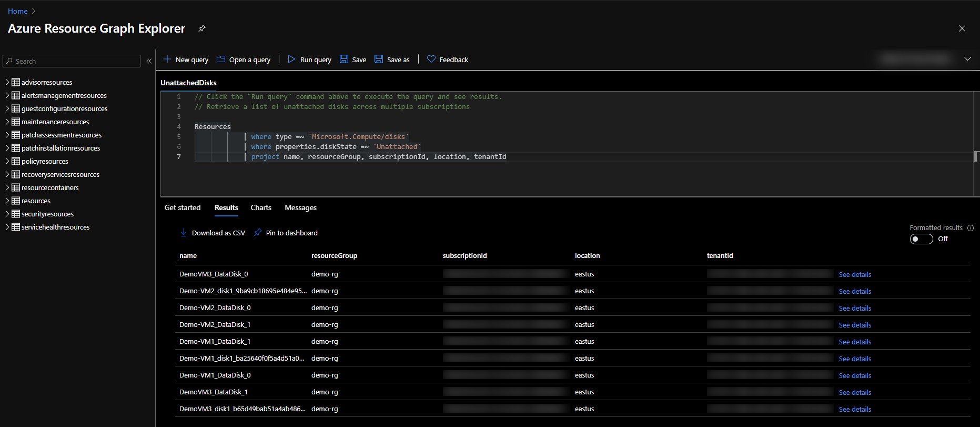
Task: Expand the advisorresources tree node
Action: click(x=7, y=82)
